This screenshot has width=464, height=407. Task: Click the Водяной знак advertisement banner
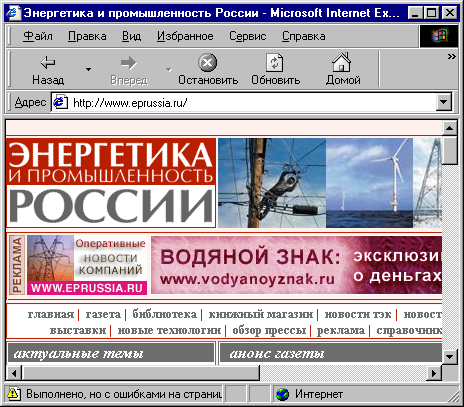coord(297,265)
